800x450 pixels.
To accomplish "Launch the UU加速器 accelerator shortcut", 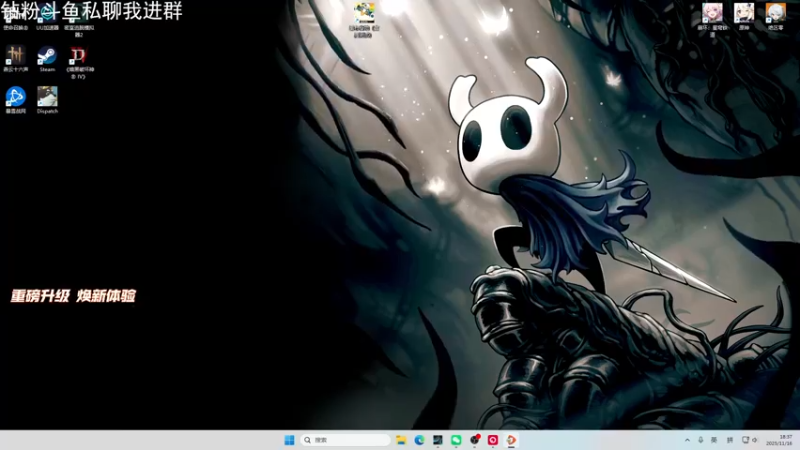I will 47,18.
